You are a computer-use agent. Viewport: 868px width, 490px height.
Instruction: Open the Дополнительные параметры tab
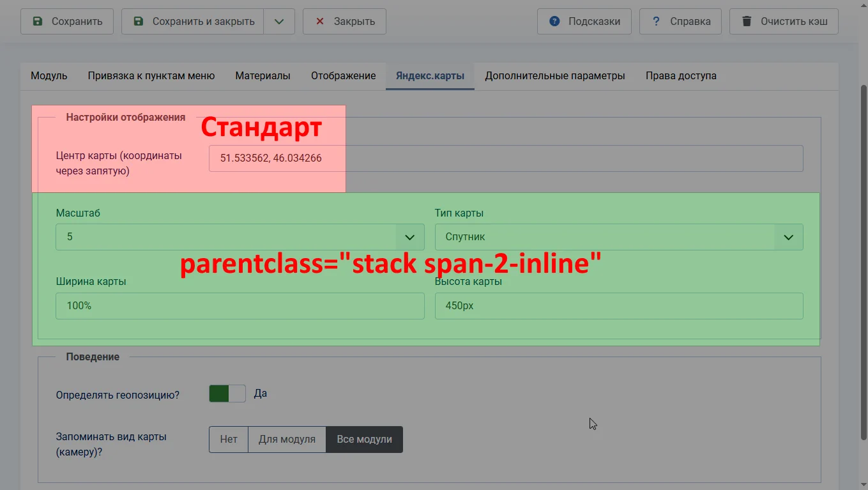click(554, 75)
